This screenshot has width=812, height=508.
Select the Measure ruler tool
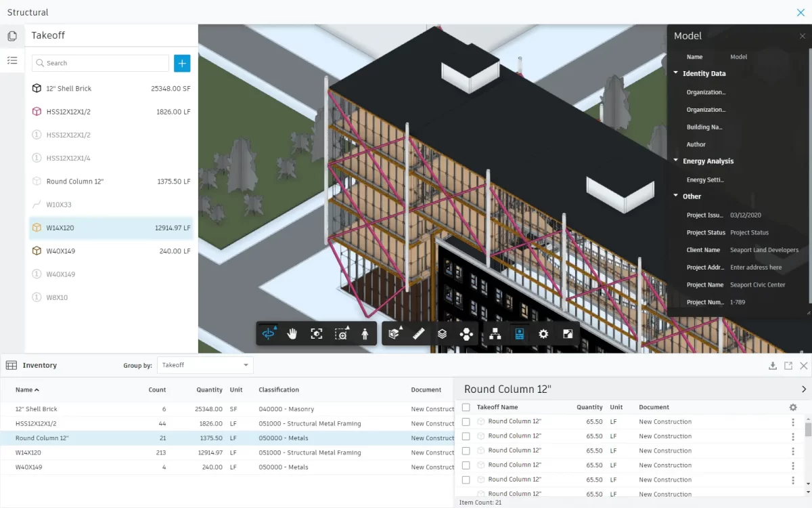pyautogui.click(x=418, y=333)
